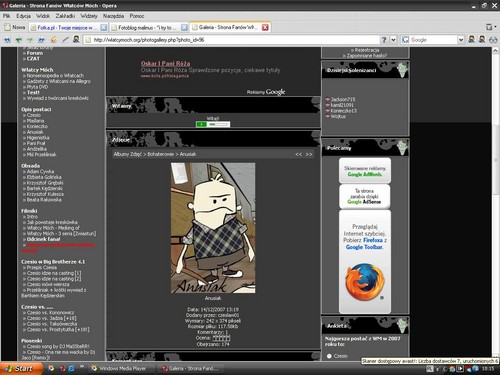Click the first quick launch icon on taskbar

pos(51,369)
